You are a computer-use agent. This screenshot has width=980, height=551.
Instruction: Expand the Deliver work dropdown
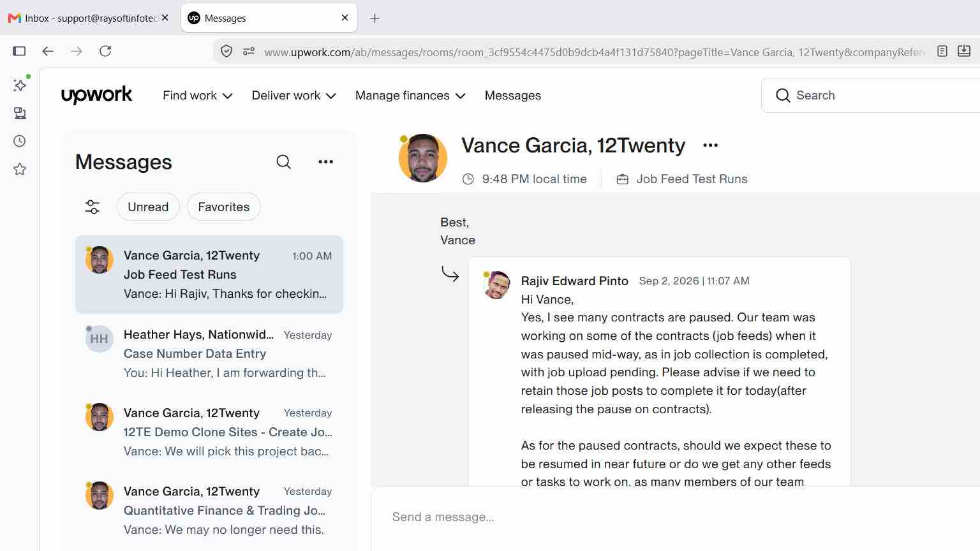pos(293,96)
